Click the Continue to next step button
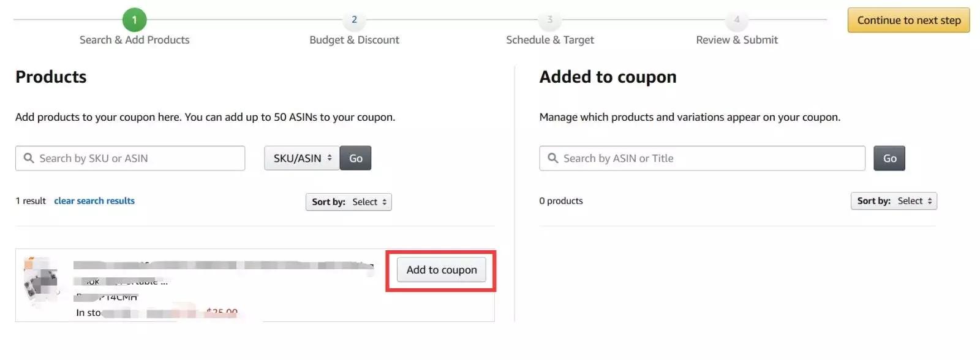 coord(908,20)
